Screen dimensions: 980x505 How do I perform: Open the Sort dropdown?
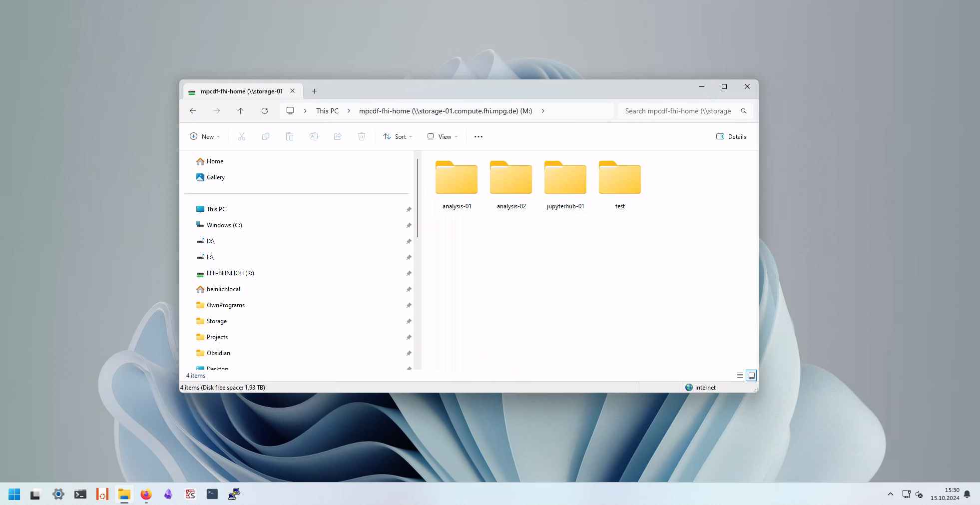point(398,136)
